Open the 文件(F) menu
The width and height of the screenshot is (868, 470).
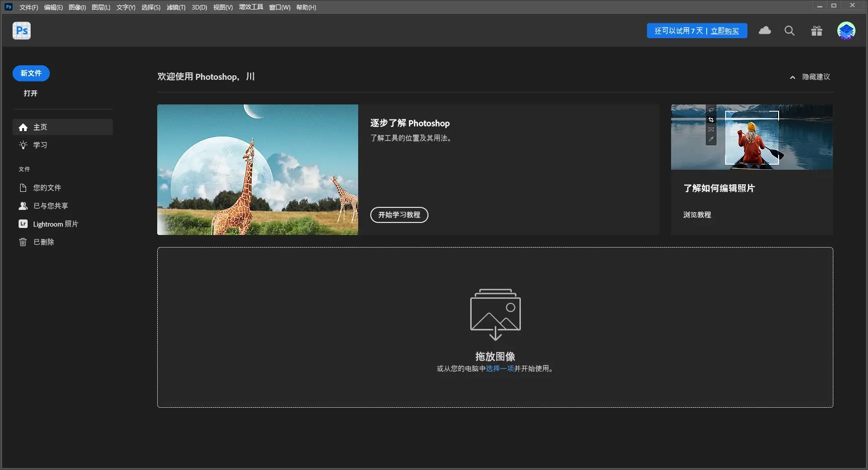[x=28, y=7]
